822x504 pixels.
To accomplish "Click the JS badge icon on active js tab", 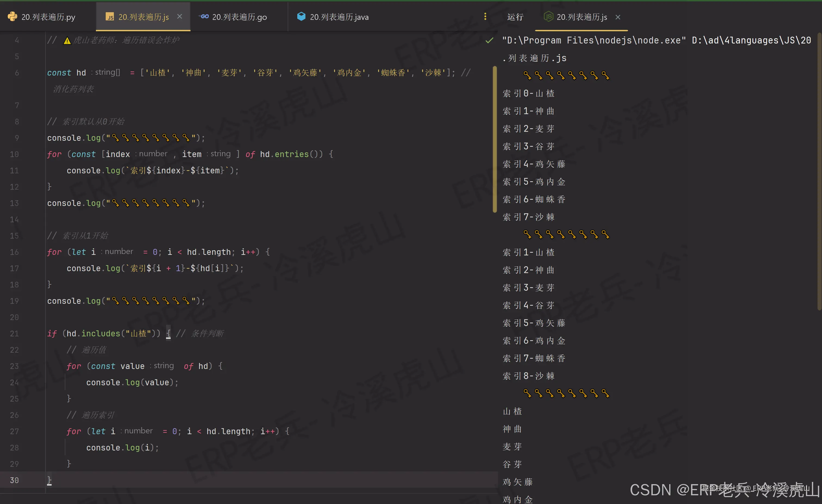I will [x=110, y=16].
